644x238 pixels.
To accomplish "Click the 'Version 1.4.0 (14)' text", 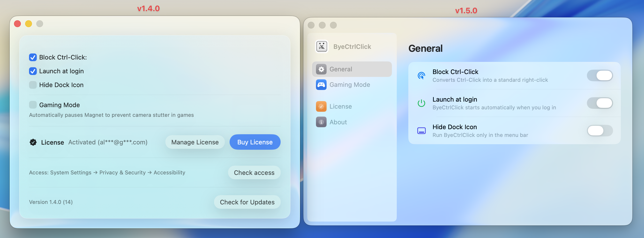I will [51, 202].
